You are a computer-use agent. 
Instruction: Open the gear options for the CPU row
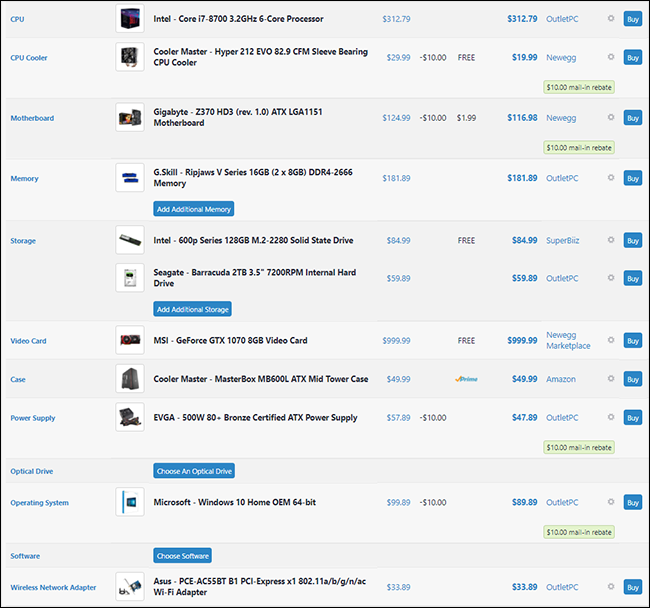(611, 18)
